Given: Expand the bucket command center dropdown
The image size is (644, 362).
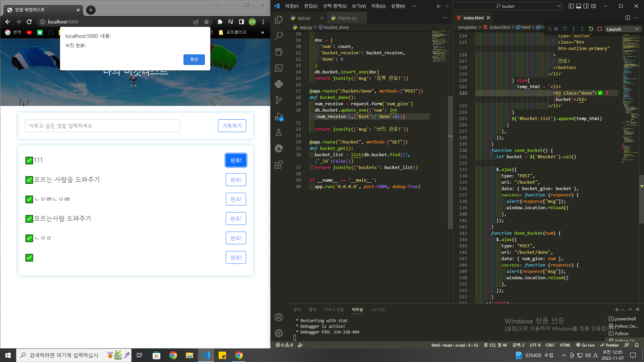Looking at the screenshot, I should point(559,6).
